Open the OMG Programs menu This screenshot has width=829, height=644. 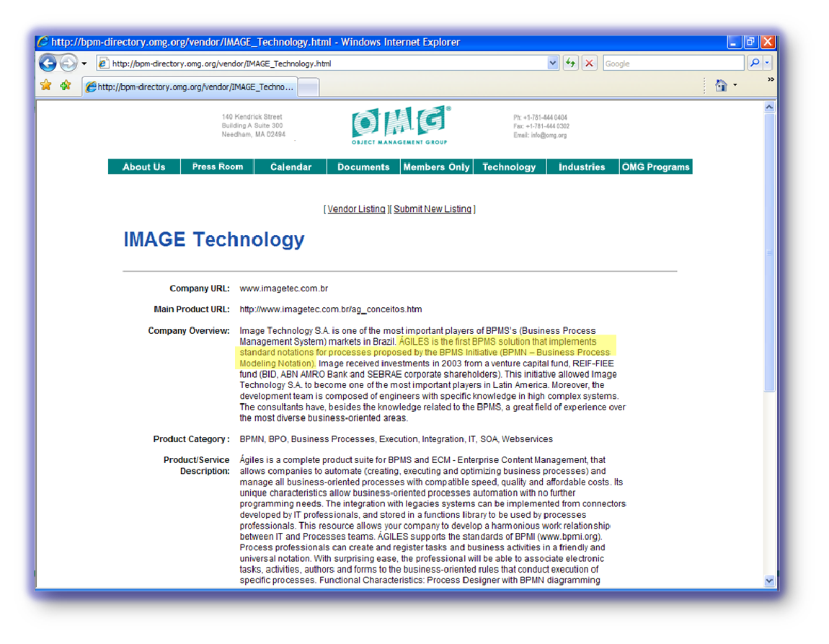pos(655,167)
